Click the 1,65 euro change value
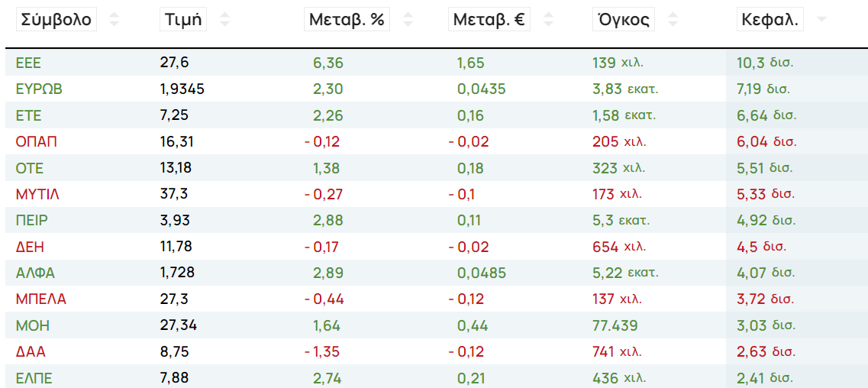The height and width of the screenshot is (388, 868). [x=470, y=63]
